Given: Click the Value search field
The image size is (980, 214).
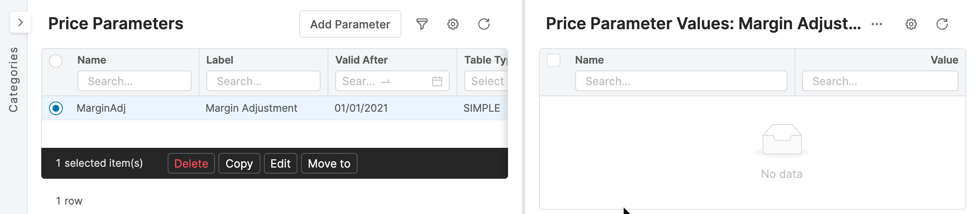Looking at the screenshot, I should (879, 81).
